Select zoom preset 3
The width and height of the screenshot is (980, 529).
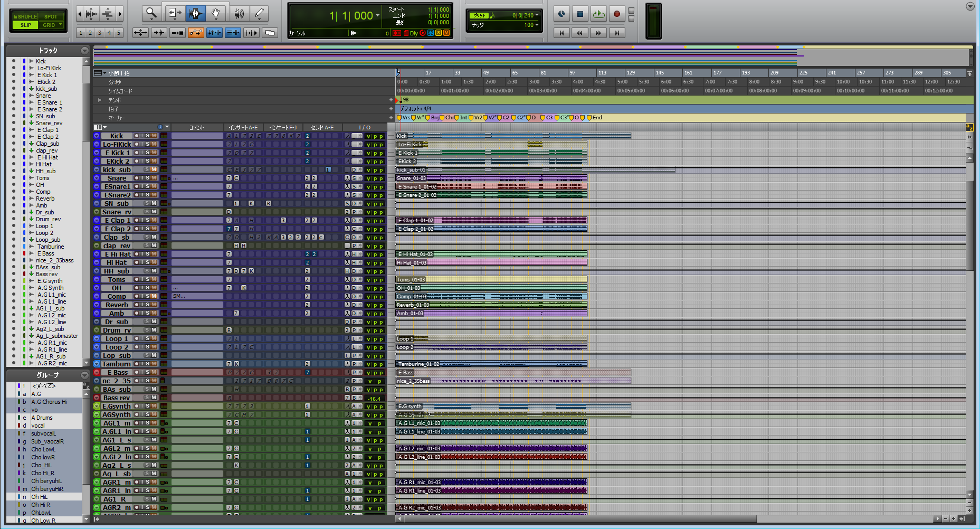tap(100, 33)
